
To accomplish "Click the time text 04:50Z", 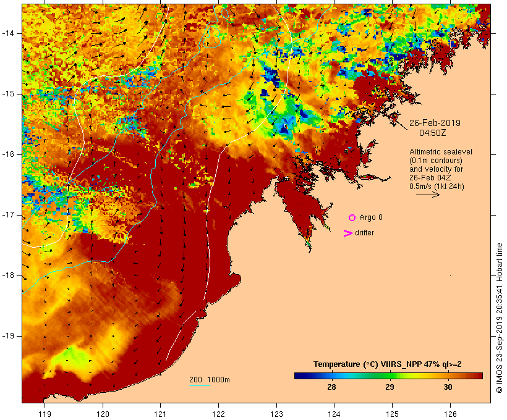I will point(433,133).
